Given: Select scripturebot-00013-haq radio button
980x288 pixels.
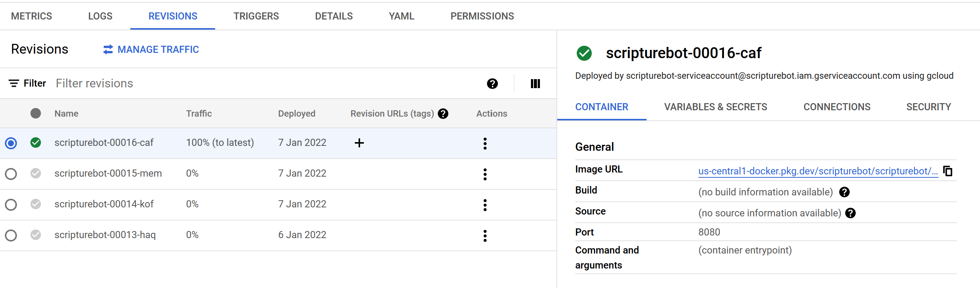Looking at the screenshot, I should click(11, 235).
